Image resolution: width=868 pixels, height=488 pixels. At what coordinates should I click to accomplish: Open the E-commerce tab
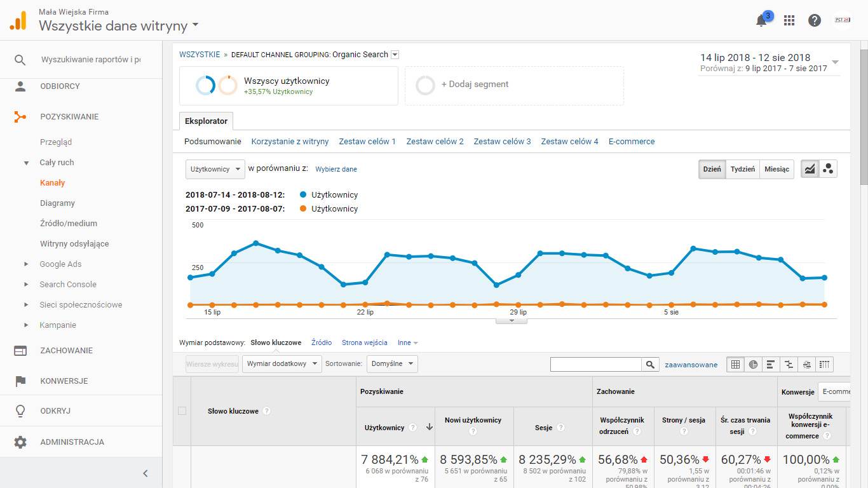point(631,142)
